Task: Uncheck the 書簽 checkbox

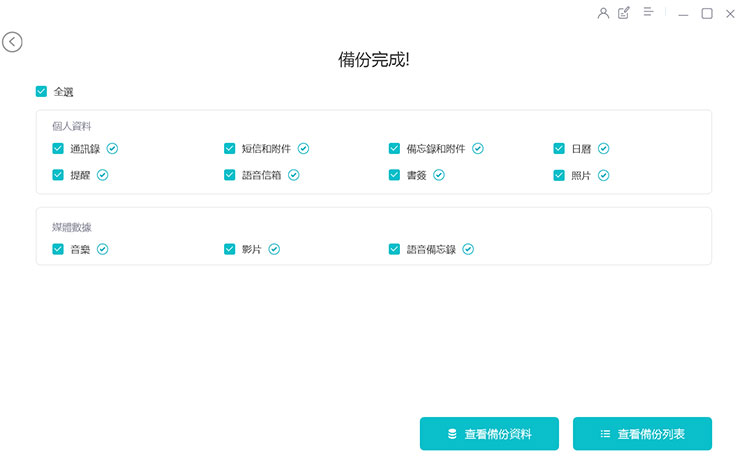Action: 394,175
